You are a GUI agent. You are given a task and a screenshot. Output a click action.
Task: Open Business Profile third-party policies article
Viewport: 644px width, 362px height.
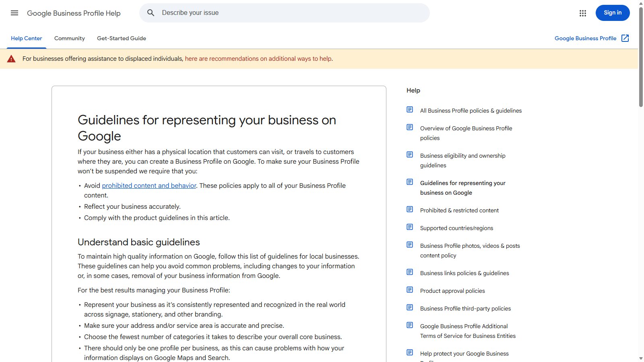pyautogui.click(x=465, y=309)
